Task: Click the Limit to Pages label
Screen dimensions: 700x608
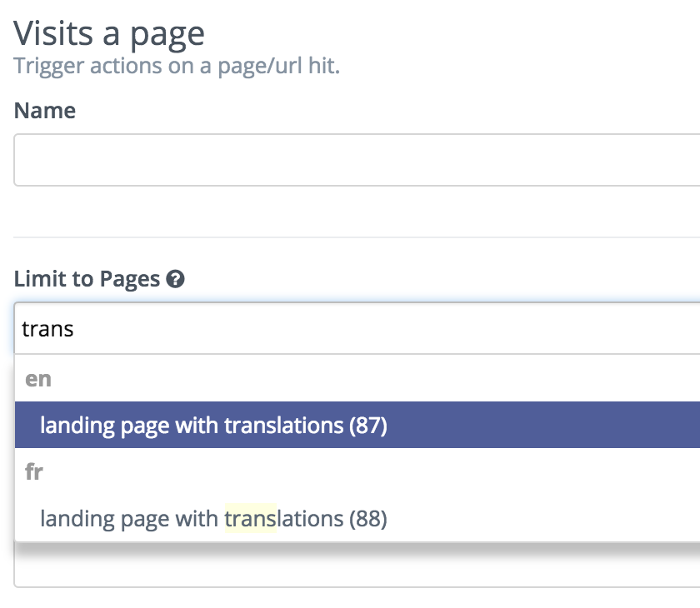Action: tap(87, 279)
